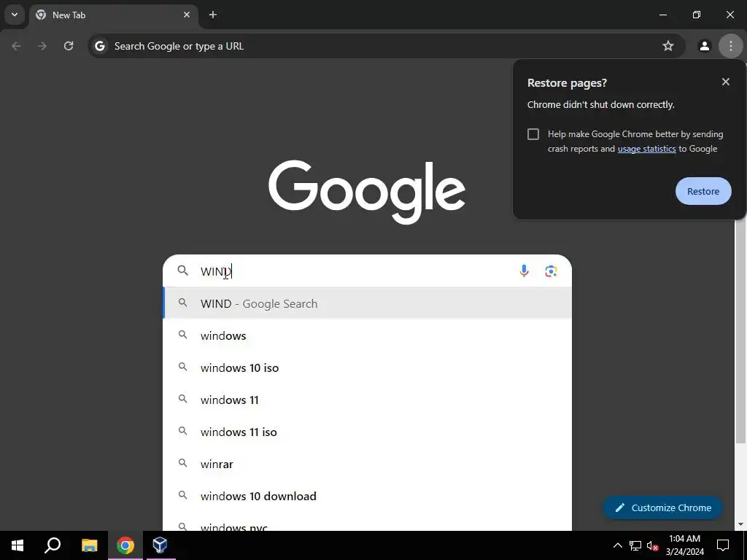Enable sending crash reports checkbox

point(533,134)
